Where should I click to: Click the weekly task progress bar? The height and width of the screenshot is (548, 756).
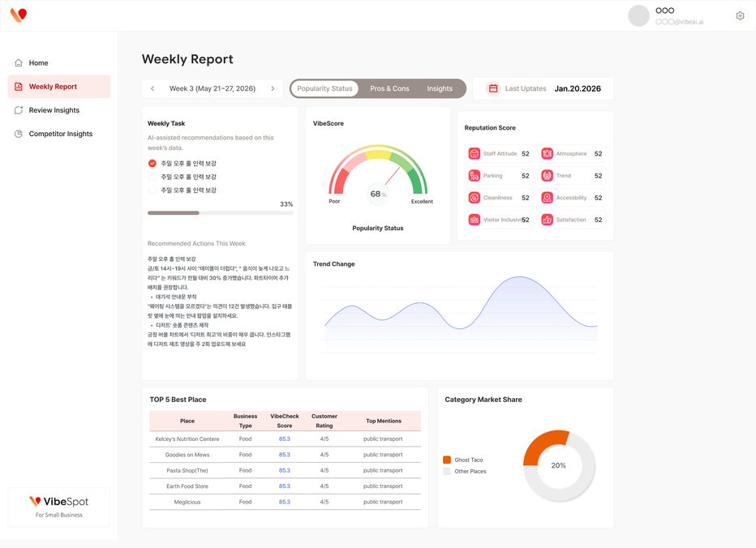click(221, 212)
